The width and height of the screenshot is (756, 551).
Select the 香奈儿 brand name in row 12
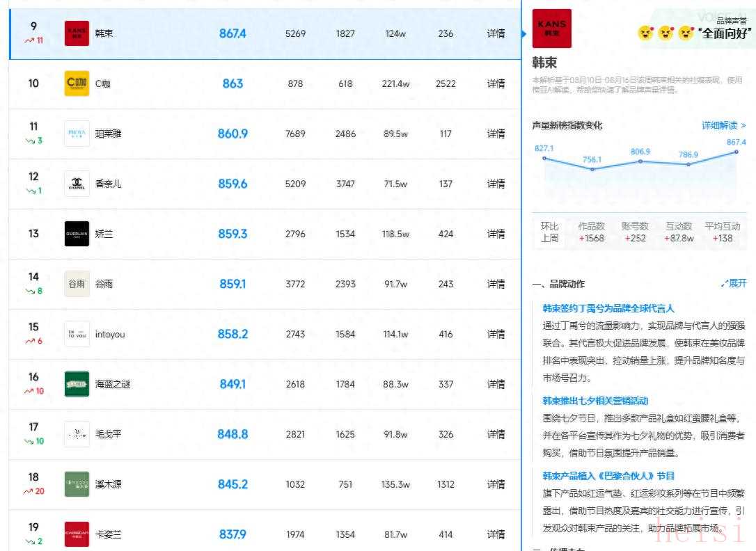pos(108,184)
